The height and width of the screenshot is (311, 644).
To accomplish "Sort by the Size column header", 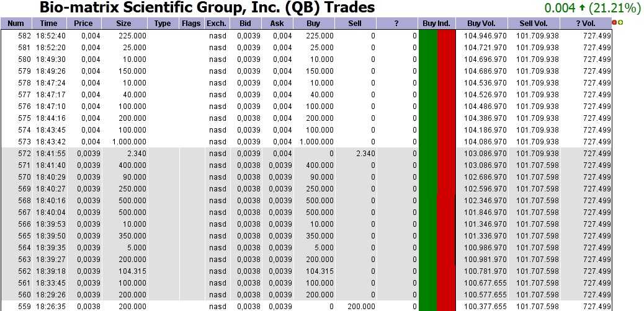I will point(124,24).
